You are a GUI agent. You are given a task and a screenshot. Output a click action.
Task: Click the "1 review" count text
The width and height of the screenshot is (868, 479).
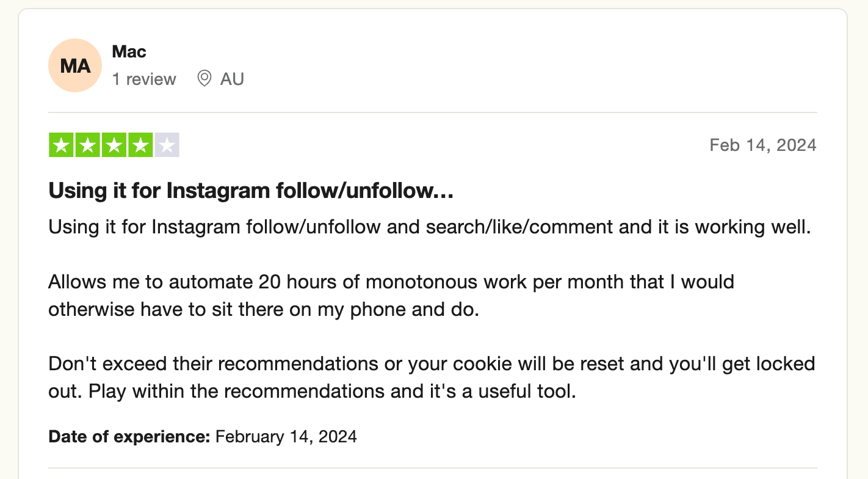pos(144,79)
